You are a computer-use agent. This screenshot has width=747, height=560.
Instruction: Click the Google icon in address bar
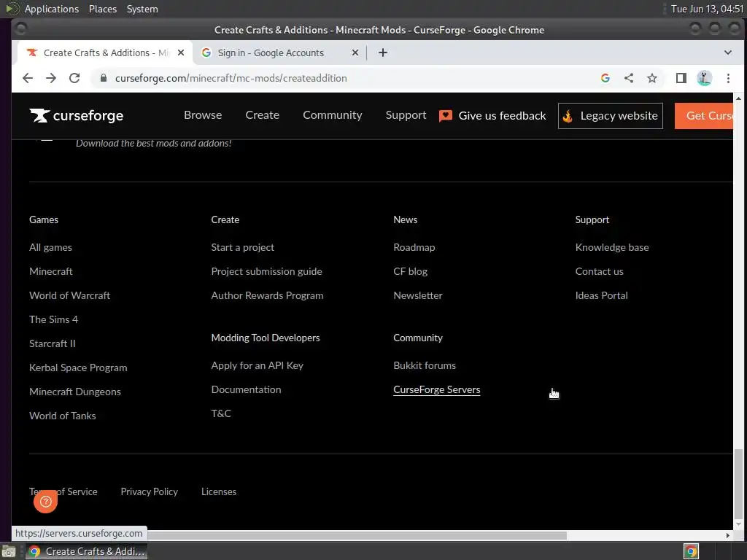pyautogui.click(x=605, y=78)
